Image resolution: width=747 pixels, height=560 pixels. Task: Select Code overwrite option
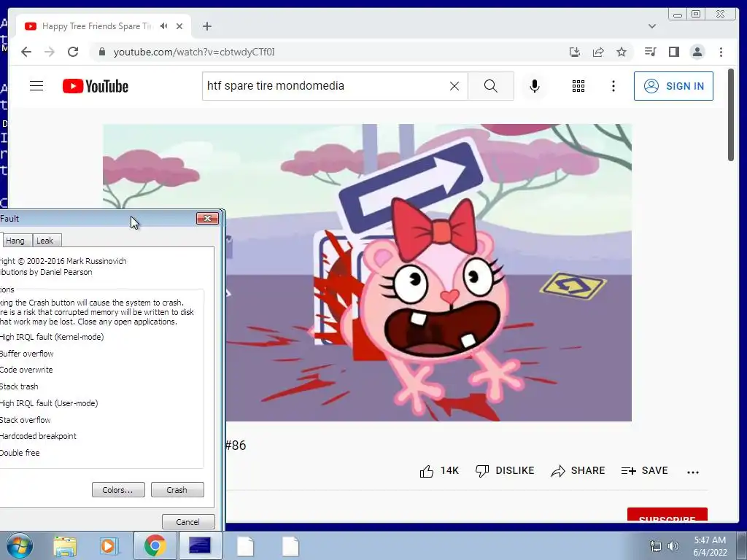[x=26, y=370]
